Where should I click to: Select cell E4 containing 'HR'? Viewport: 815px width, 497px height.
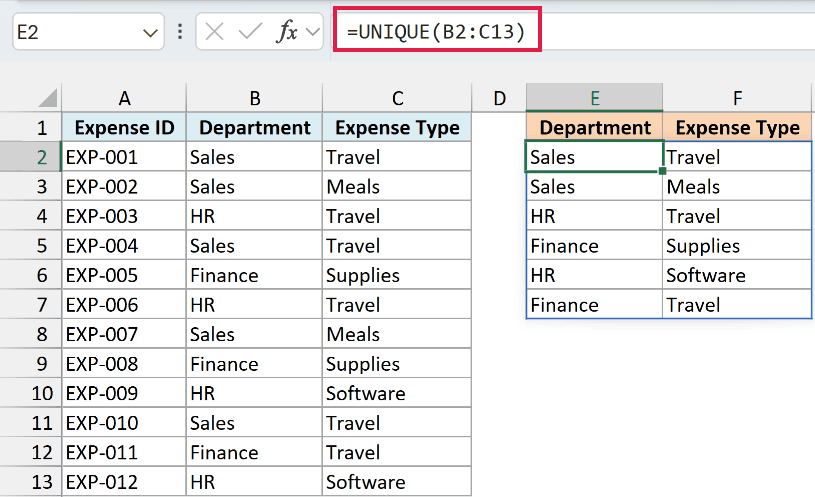(x=595, y=216)
